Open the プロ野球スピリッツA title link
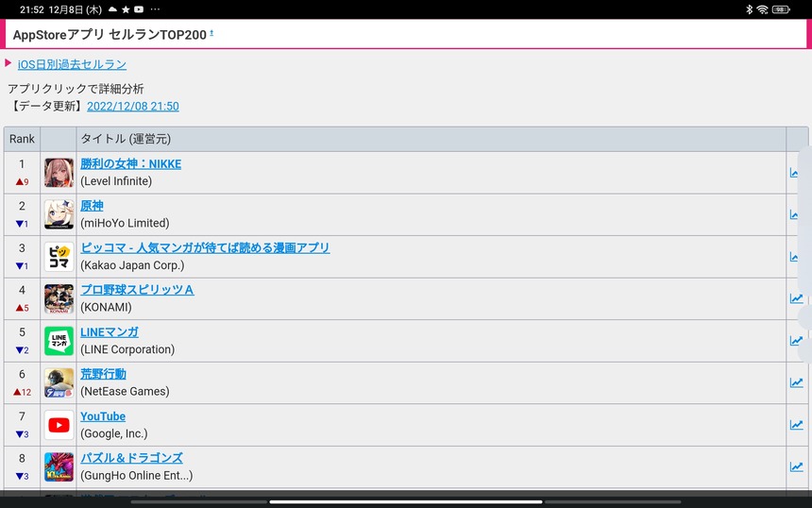This screenshot has width=812, height=508. (137, 290)
